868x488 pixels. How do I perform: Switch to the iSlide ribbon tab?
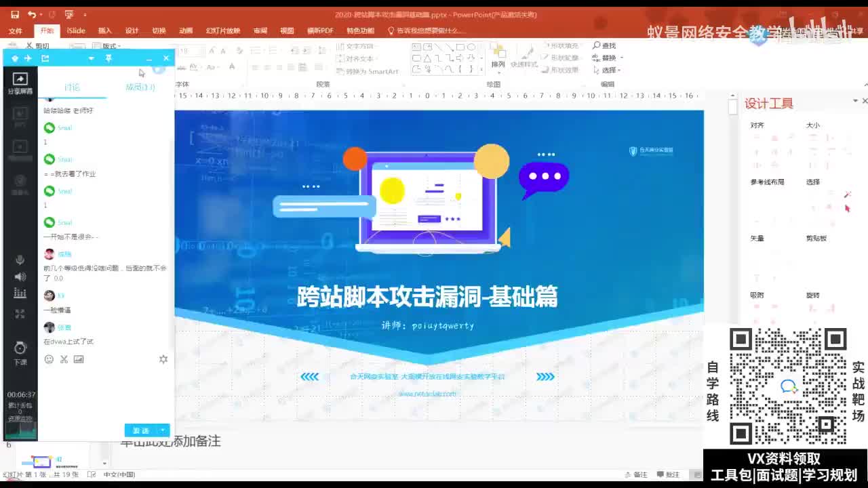tap(76, 30)
